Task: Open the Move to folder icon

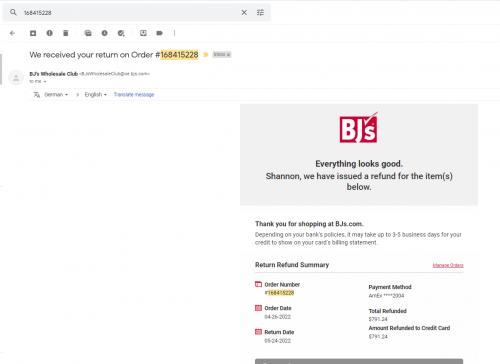Action: tap(143, 33)
